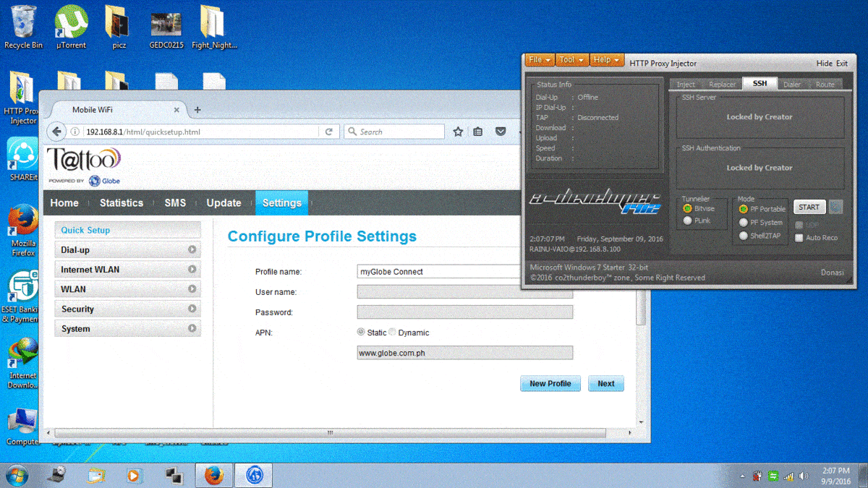This screenshot has height=488, width=868.
Task: Click the START button in Proxy Injector
Action: (x=809, y=207)
